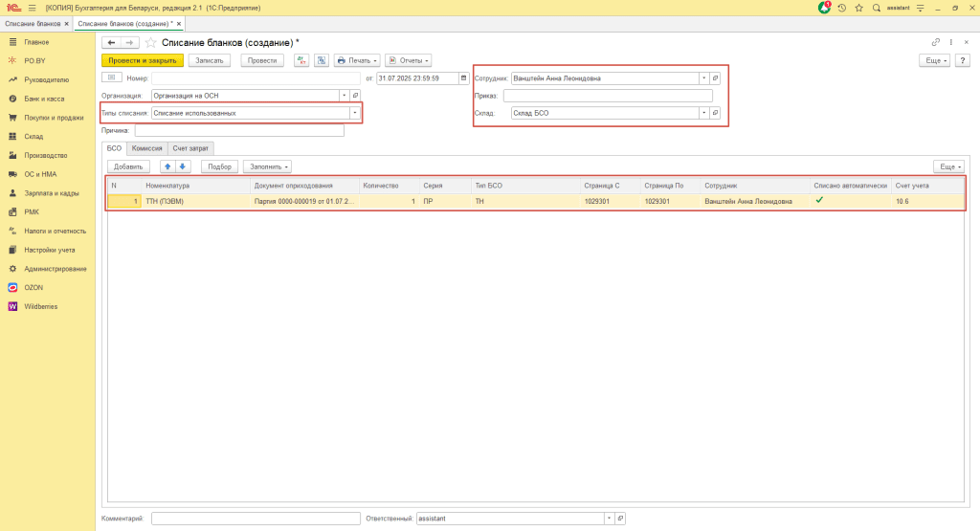Click into Комментарий input field
Viewport: 980px width, 531px height.
(x=256, y=519)
